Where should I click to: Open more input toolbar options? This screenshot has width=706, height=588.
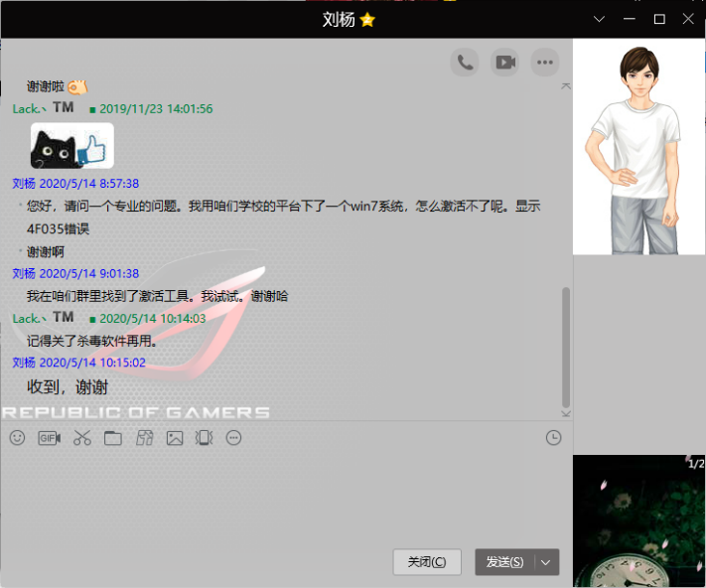234,438
